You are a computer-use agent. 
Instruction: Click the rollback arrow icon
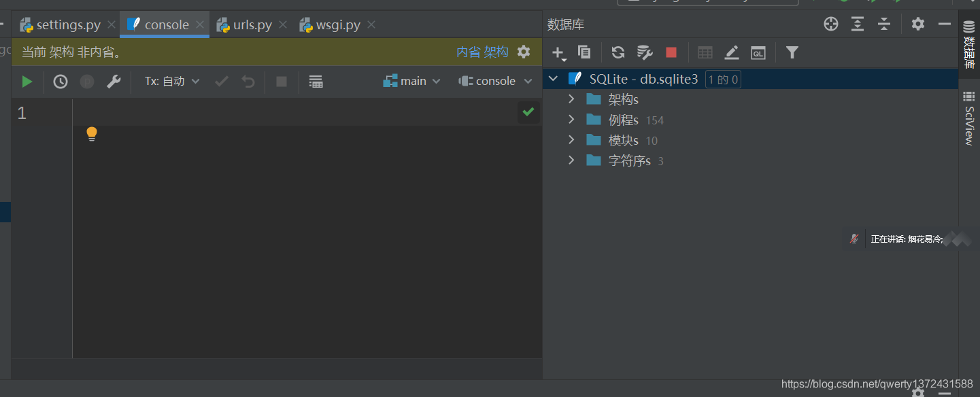[248, 82]
